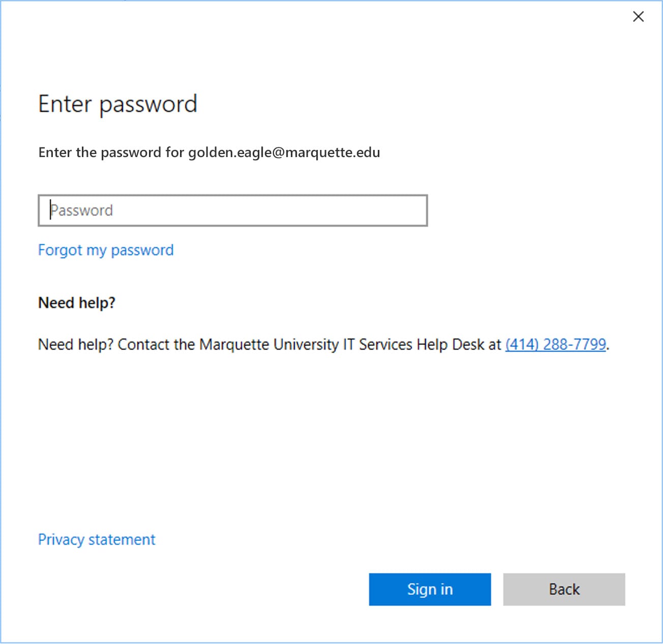This screenshot has width=663, height=644.
Task: Click the Enter password heading
Action: tap(117, 104)
